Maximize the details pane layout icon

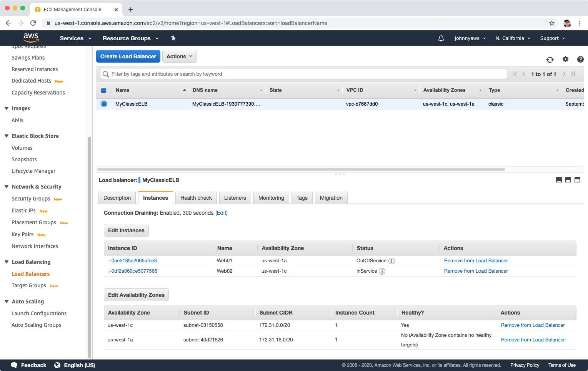point(577,180)
